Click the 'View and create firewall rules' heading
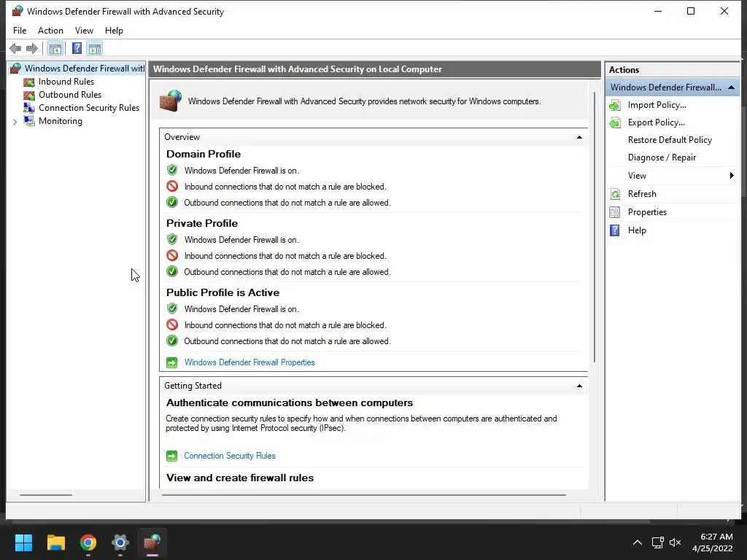 (x=240, y=478)
